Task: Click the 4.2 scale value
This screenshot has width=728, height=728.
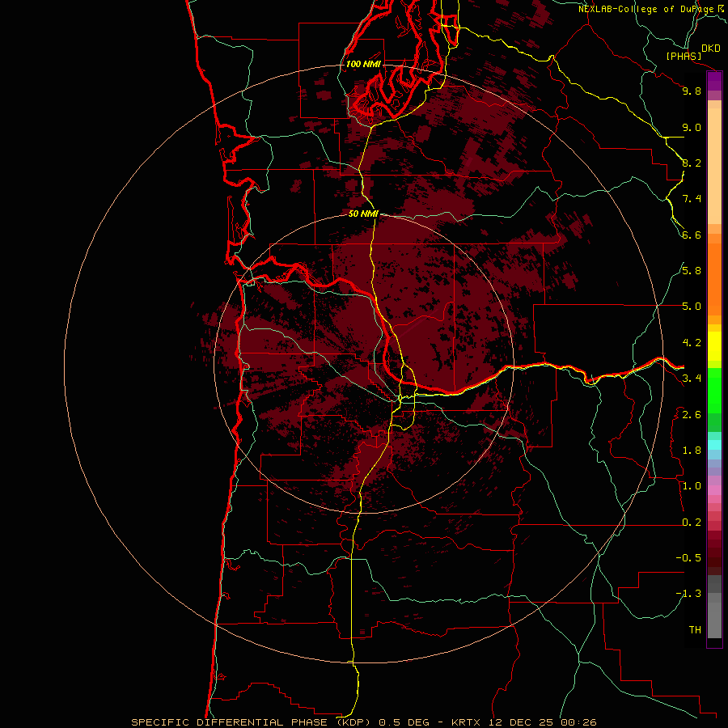Action: click(x=692, y=343)
